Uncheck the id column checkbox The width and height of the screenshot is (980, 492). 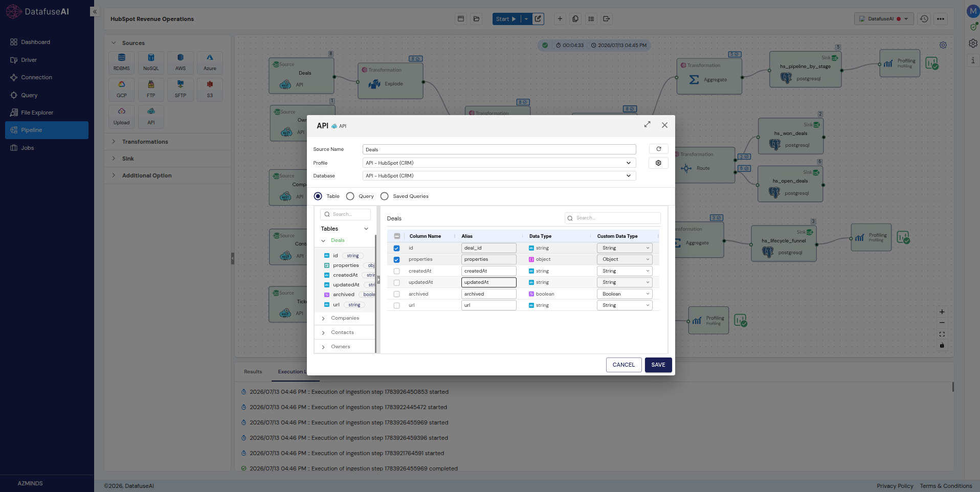pos(396,248)
